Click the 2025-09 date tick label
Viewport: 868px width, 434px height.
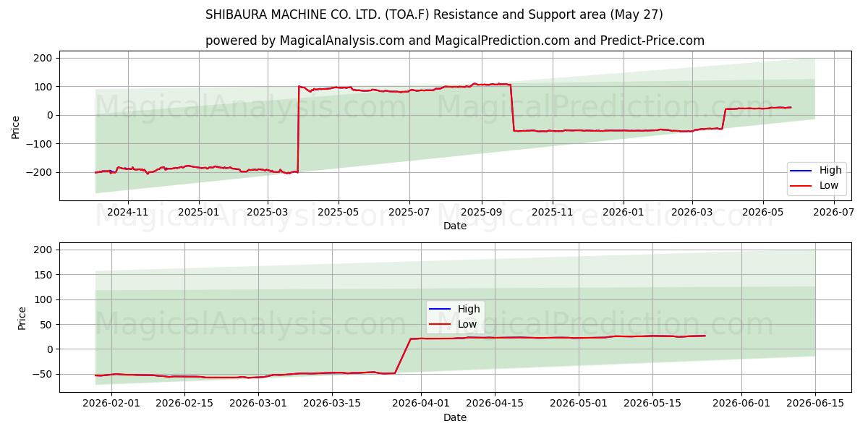pyautogui.click(x=481, y=212)
